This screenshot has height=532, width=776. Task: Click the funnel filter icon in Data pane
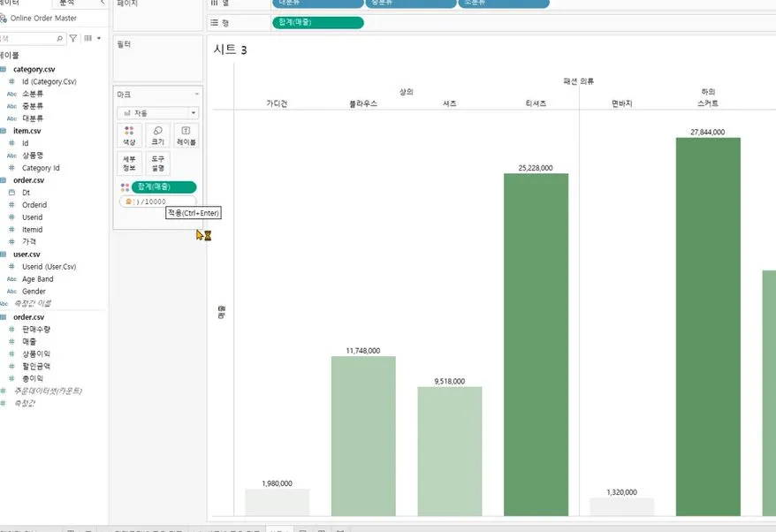(x=72, y=38)
